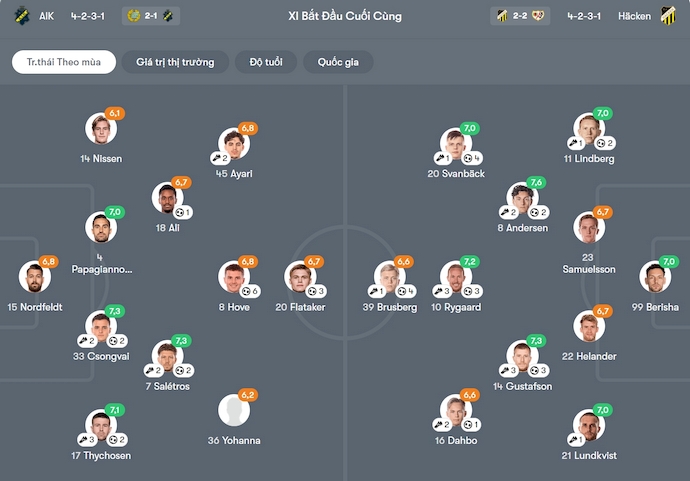Open goalkeeper Nordfeldt's player photo
This screenshot has height=481, width=690.
(34, 277)
